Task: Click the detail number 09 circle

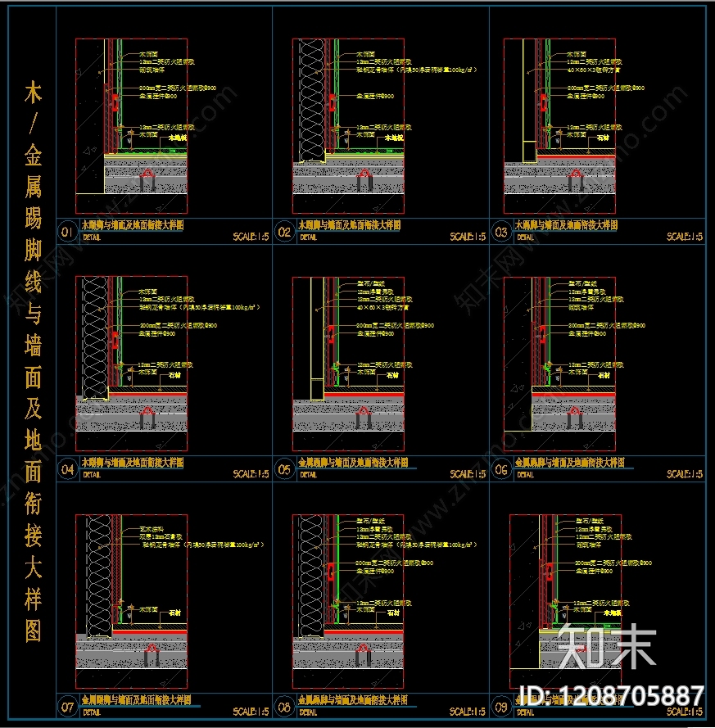Action: click(501, 707)
